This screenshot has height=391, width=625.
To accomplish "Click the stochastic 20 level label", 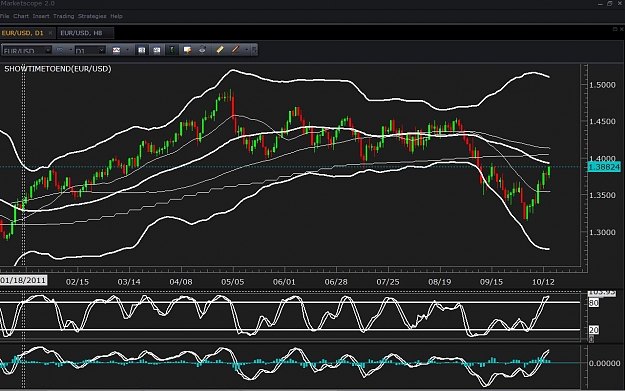I will click(x=594, y=330).
